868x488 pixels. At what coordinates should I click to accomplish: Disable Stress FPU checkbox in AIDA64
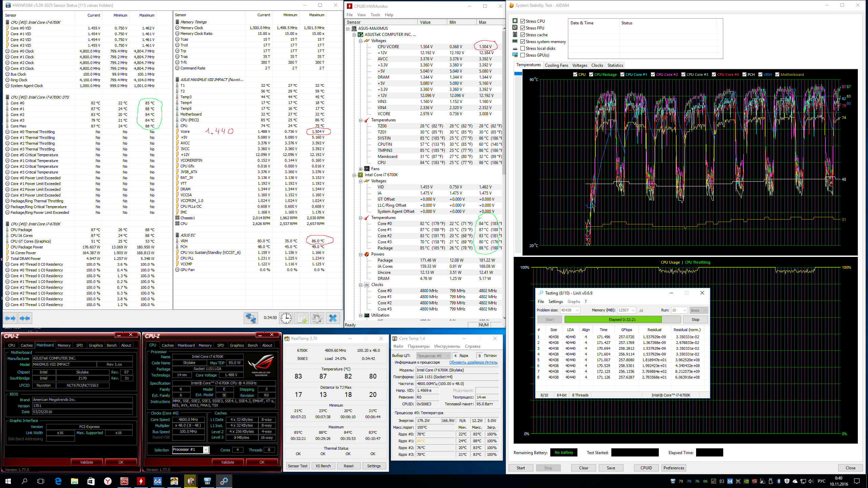[522, 28]
